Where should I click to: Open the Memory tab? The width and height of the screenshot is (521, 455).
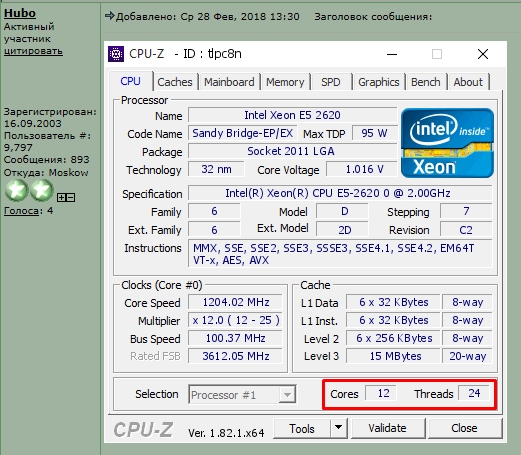click(285, 82)
